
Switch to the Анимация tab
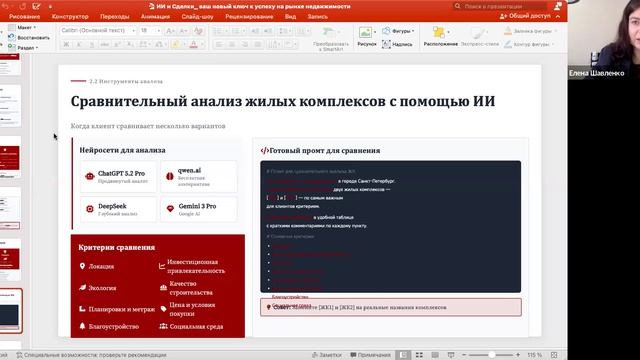155,17
